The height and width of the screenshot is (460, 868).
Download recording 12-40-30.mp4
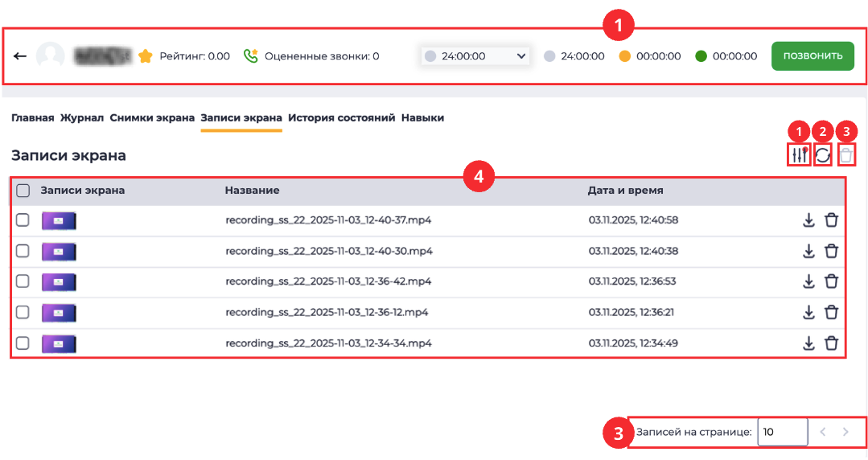(808, 252)
